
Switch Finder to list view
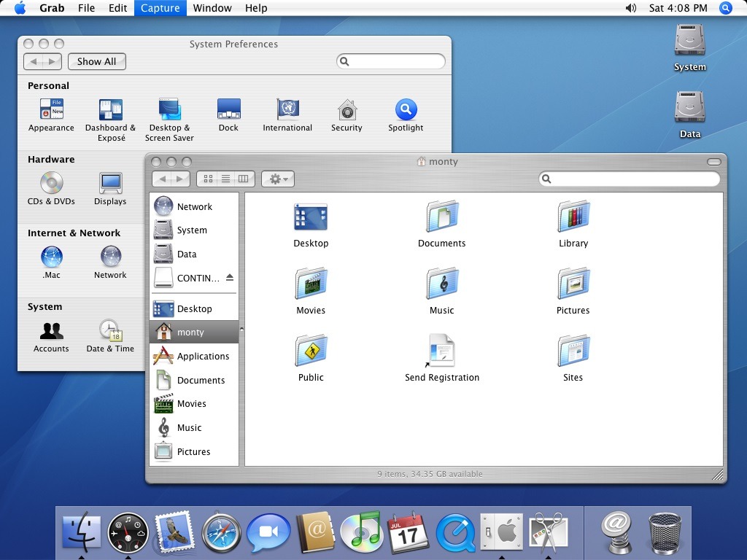[226, 179]
